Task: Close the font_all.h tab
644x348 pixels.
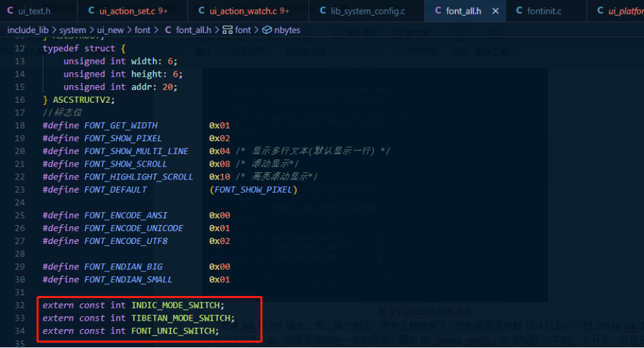Action: (x=496, y=11)
